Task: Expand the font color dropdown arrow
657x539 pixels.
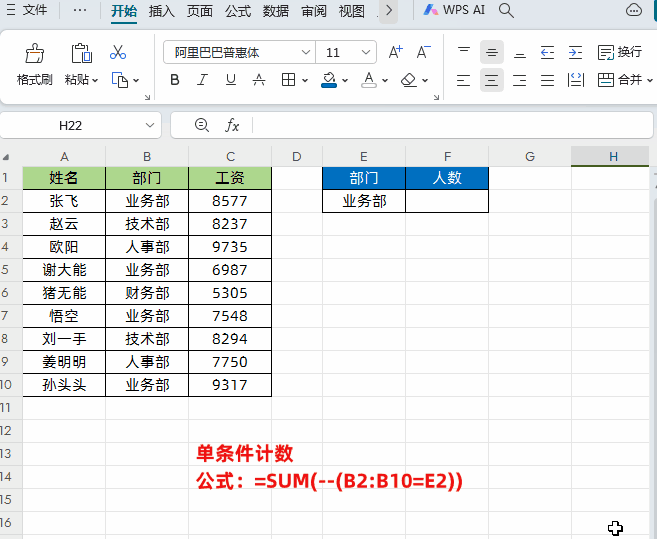Action: click(x=385, y=80)
